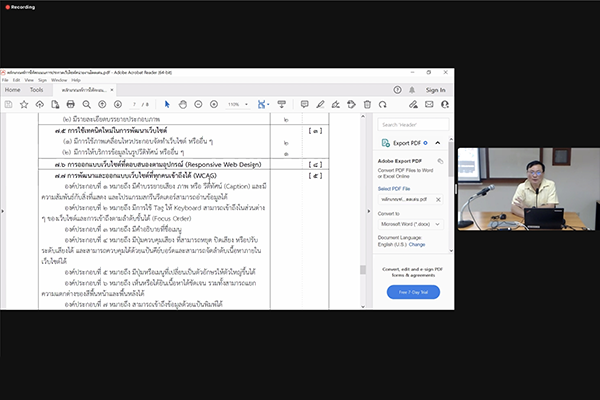
Task: Click document scrollbar down arrow
Action: point(363,306)
